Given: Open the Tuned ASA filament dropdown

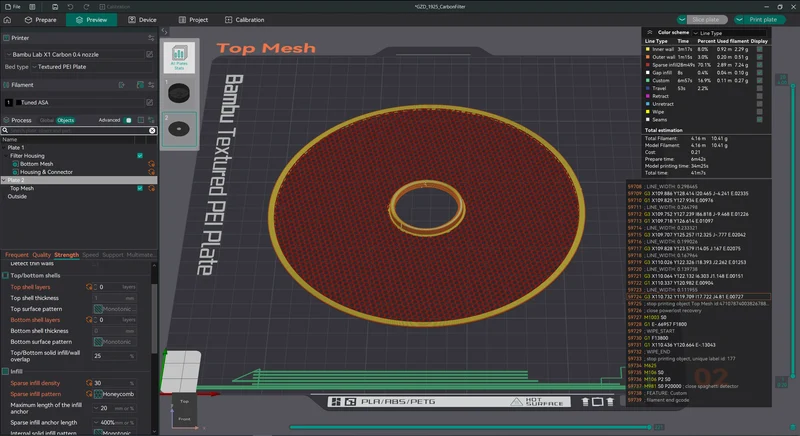Looking at the screenshot, I should [79, 102].
